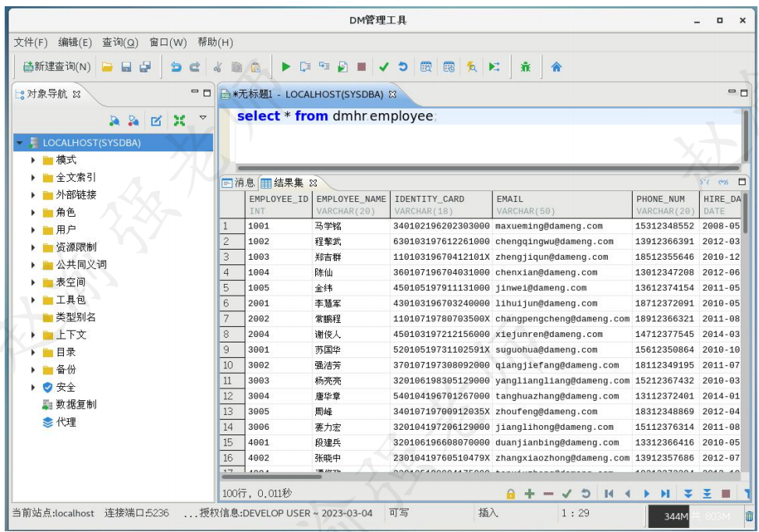Click the save icon in the toolbar

pos(126,67)
